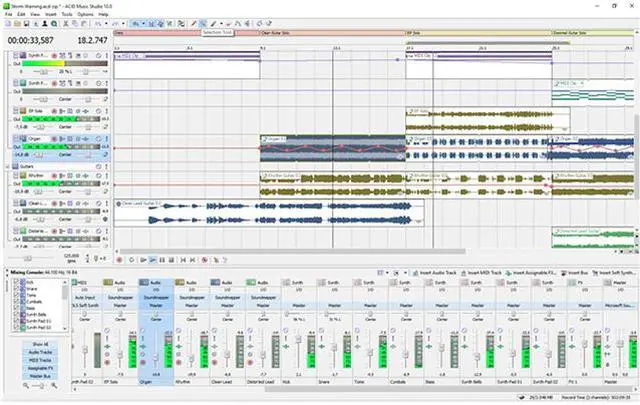Viewport: 640px width, 405px height.
Task: Open the Organ track more-options dots
Action: (x=107, y=139)
